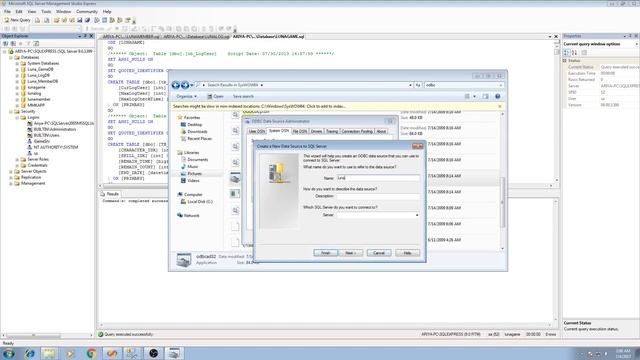640x360 pixels.
Task: Click Help in the data source wizard
Action: tap(407, 253)
